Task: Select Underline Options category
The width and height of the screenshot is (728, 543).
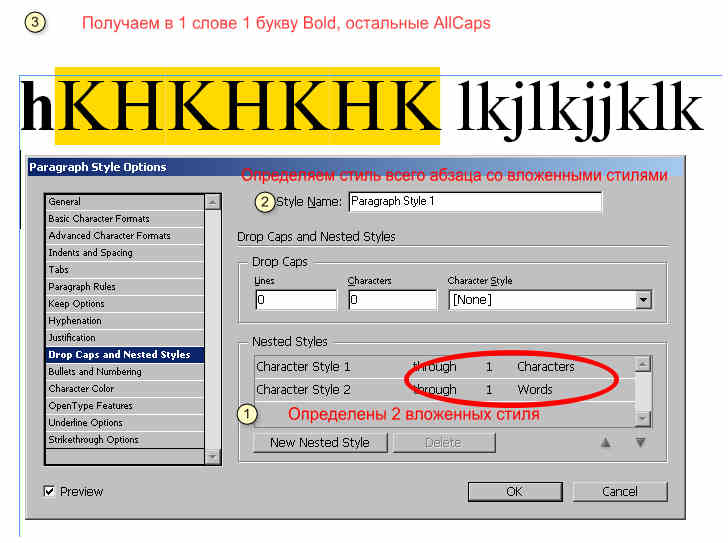Action: point(125,423)
